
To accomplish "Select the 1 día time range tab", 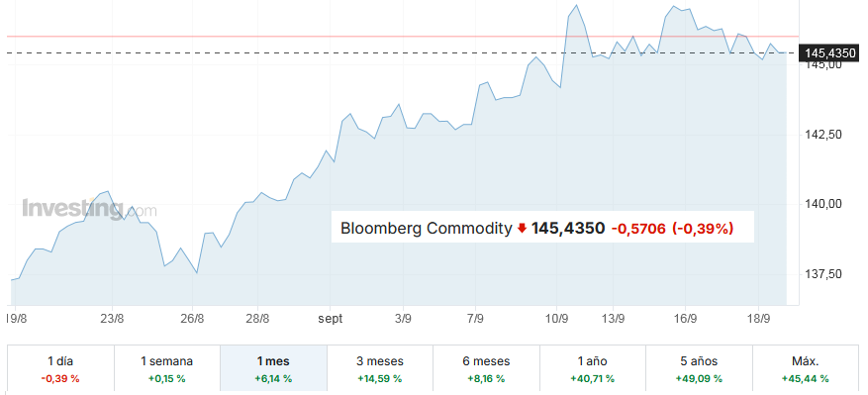I will [60, 369].
